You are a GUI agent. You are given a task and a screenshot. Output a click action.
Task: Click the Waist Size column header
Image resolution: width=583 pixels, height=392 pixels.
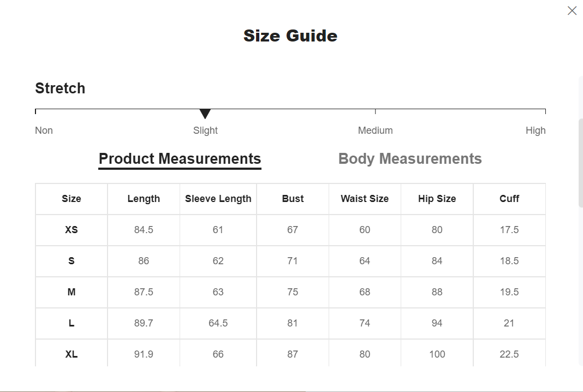(x=365, y=199)
